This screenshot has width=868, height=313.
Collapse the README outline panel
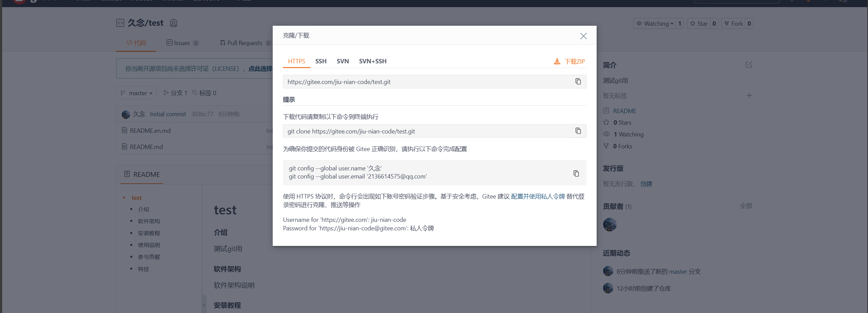(x=204, y=305)
